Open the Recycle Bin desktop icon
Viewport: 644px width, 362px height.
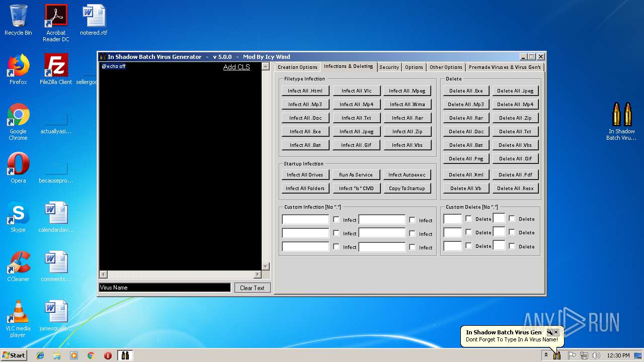click(18, 20)
